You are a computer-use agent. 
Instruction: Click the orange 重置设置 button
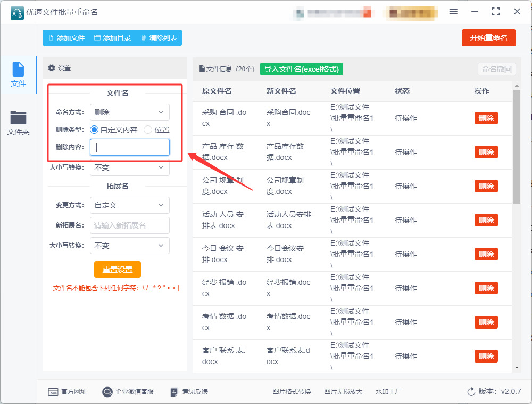(118, 270)
